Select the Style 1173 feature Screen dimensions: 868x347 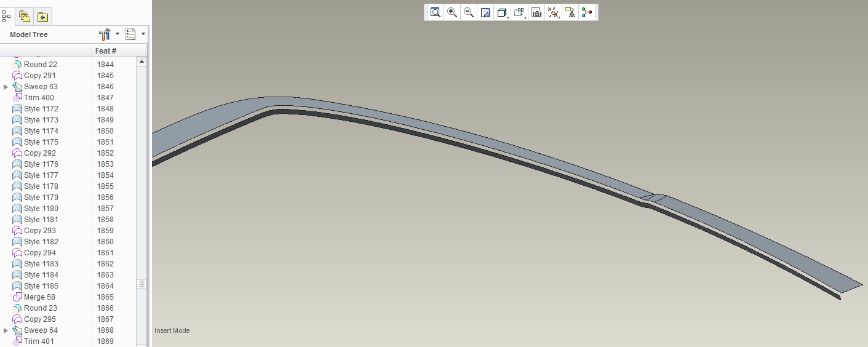[x=41, y=120]
